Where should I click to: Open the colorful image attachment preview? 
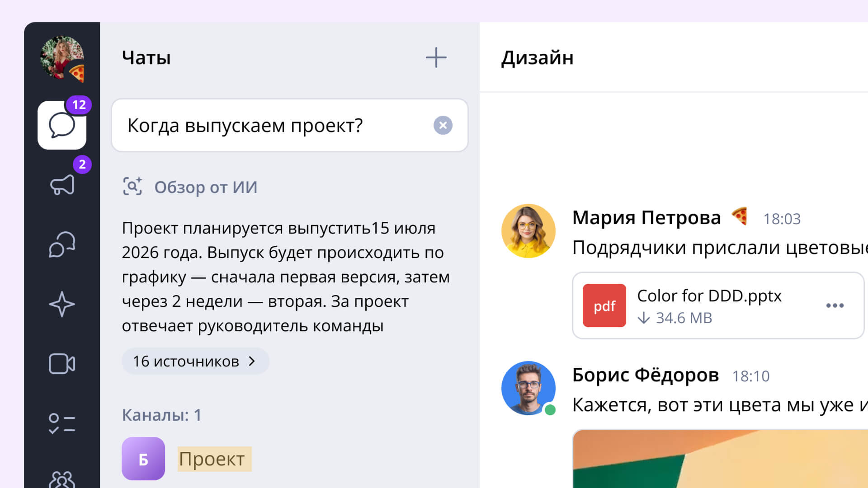[x=719, y=459]
